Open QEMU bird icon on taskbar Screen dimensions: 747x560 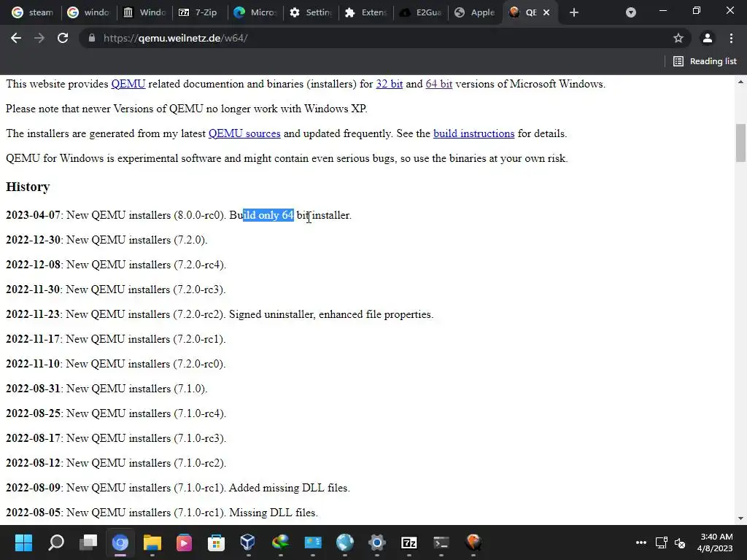(473, 542)
